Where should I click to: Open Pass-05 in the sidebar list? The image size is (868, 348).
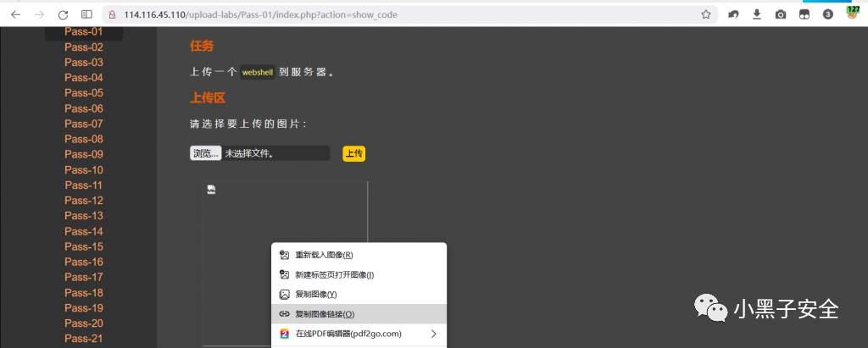click(84, 93)
